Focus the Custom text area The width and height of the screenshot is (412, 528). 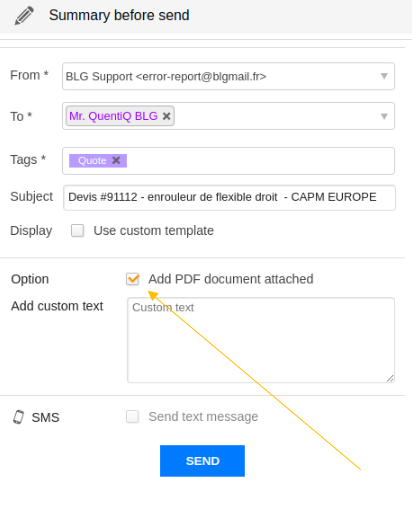point(261,340)
